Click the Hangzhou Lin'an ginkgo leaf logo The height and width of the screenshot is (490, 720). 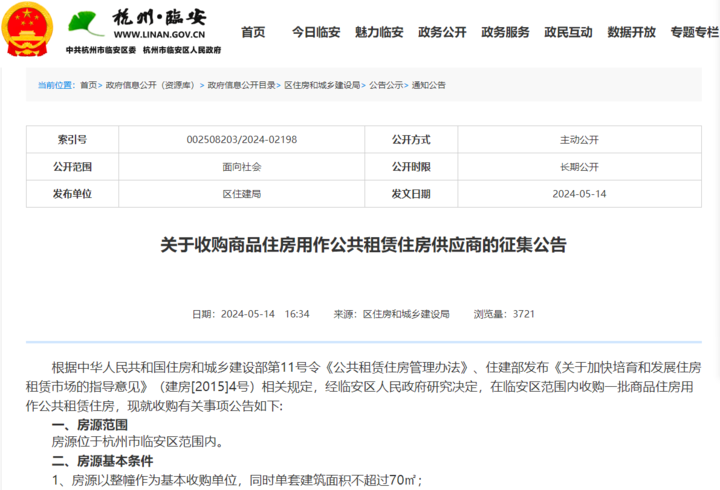pos(81,24)
